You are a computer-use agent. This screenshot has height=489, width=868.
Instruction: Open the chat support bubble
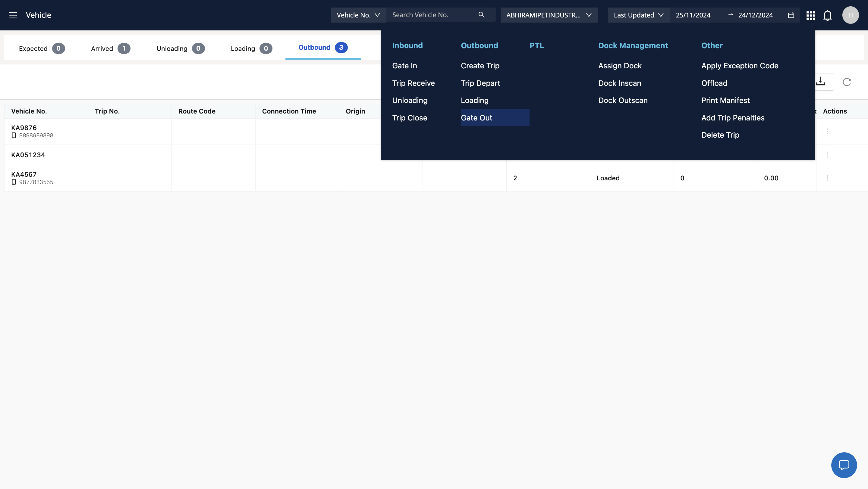pyautogui.click(x=844, y=465)
